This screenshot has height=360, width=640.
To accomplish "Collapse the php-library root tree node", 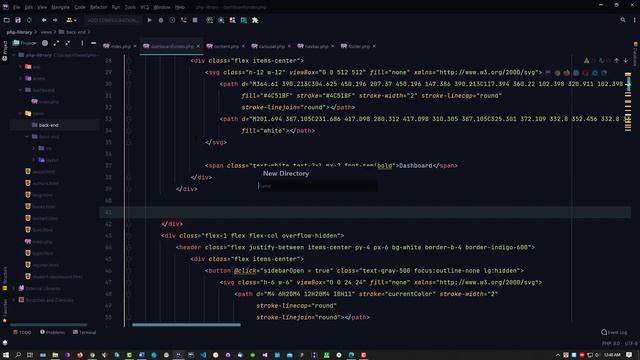I will [13, 55].
